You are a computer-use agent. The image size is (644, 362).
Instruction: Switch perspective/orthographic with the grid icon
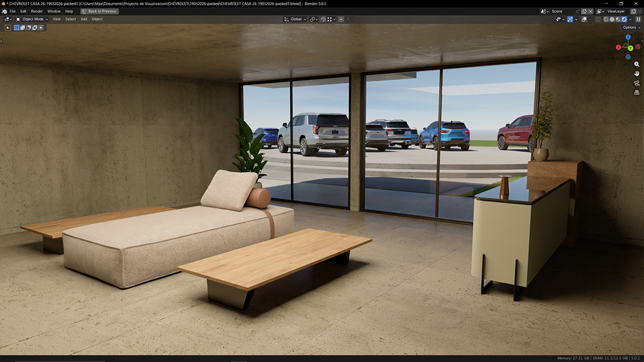(636, 92)
